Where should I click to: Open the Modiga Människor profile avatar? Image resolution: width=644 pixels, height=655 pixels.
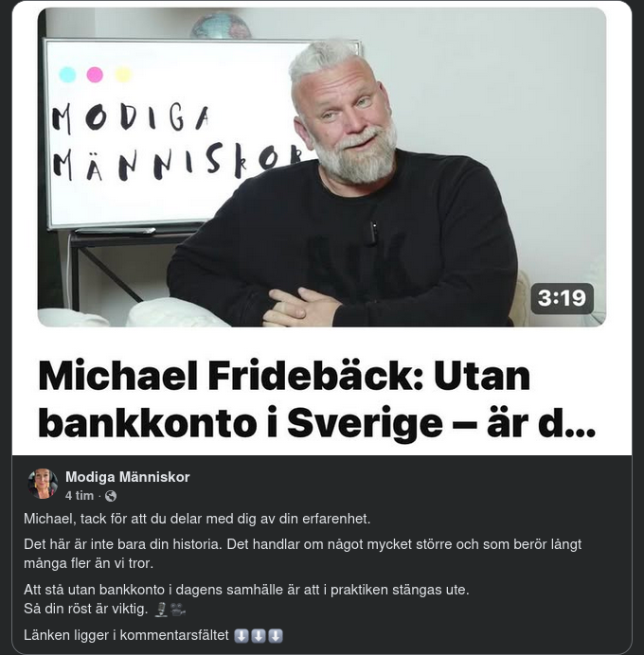43,484
